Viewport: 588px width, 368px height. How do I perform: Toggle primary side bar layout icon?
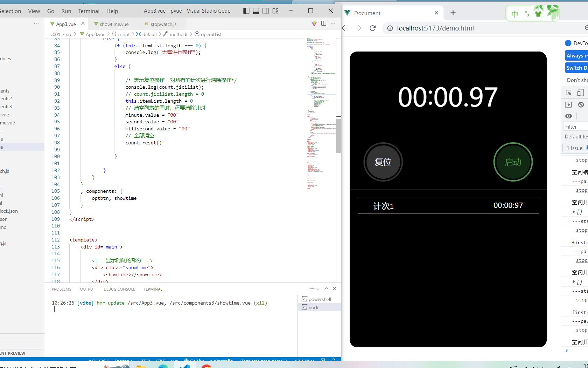tap(246, 11)
